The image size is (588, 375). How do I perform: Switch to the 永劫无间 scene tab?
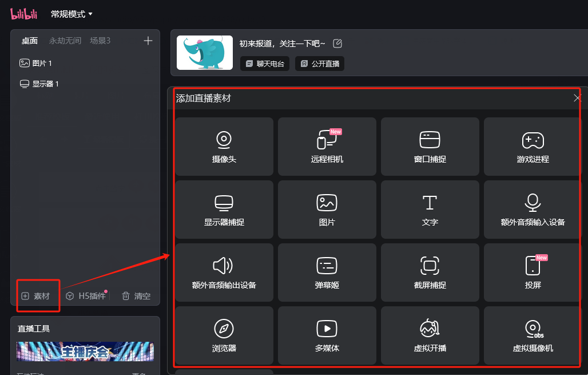[65, 41]
